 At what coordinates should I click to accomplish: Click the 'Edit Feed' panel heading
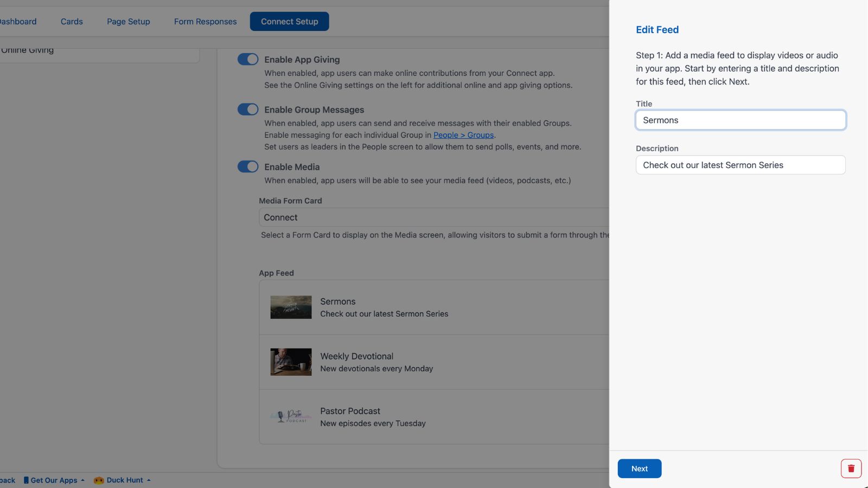pyautogui.click(x=657, y=30)
